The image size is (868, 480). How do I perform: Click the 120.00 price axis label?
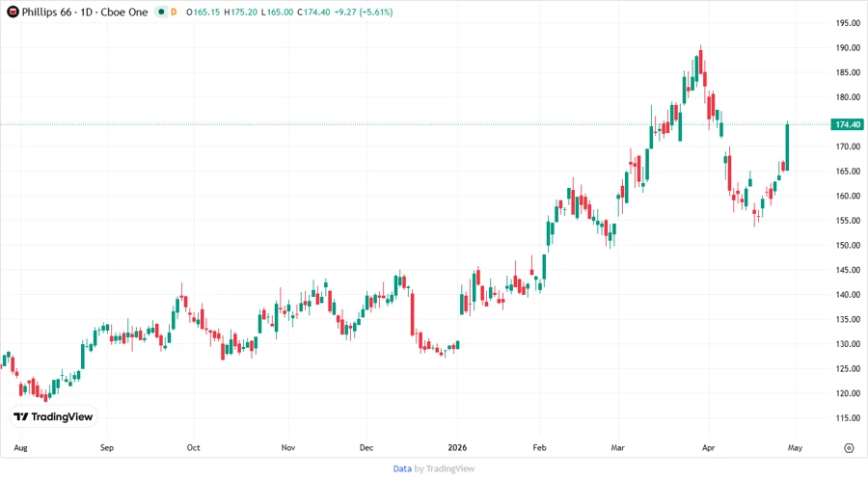pyautogui.click(x=848, y=393)
